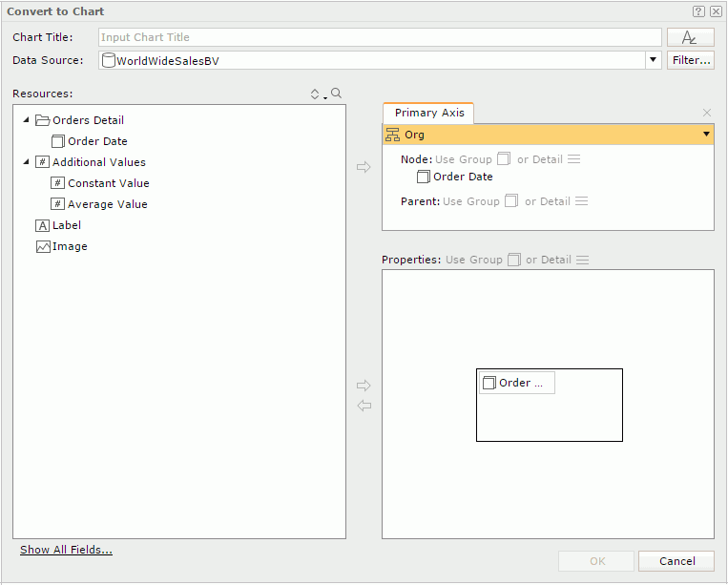This screenshot has height=585, width=728.
Task: Click the sort resources icon
Action: click(316, 94)
